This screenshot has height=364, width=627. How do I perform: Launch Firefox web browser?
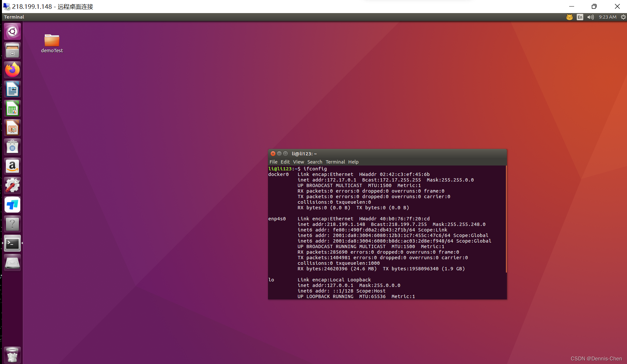pyautogui.click(x=12, y=70)
